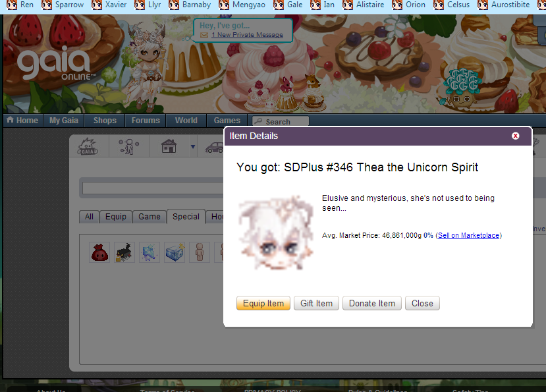Click the Close button in Item Details
The width and height of the screenshot is (546, 392).
[422, 304]
